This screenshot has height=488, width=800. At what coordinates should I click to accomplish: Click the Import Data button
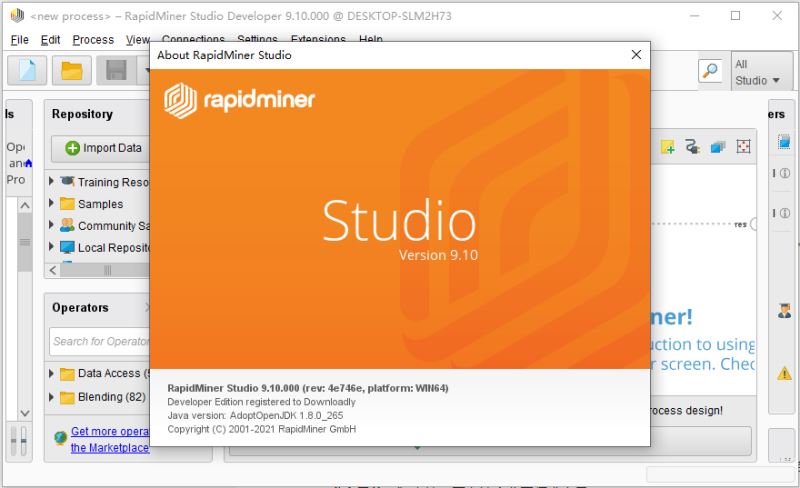[x=103, y=148]
